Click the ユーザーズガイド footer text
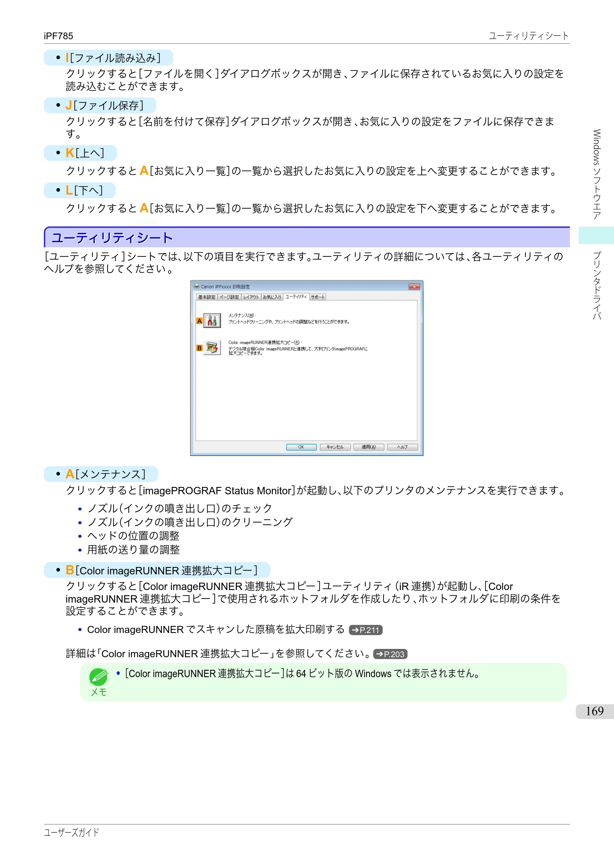Image resolution: width=614 pixels, height=868 pixels. [71, 832]
